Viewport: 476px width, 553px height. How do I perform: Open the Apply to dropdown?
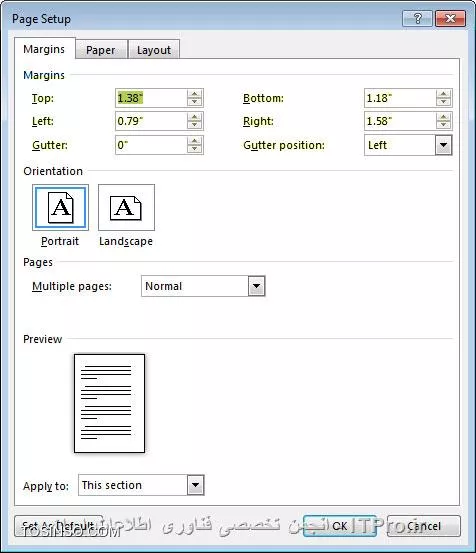tap(195, 485)
